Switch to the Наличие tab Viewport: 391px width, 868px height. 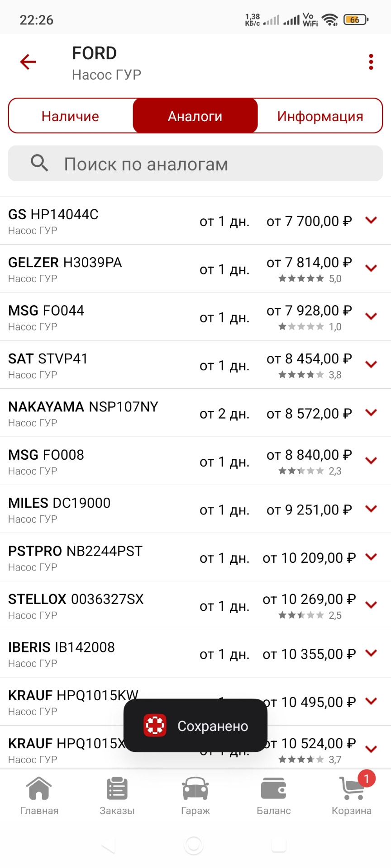(70, 116)
